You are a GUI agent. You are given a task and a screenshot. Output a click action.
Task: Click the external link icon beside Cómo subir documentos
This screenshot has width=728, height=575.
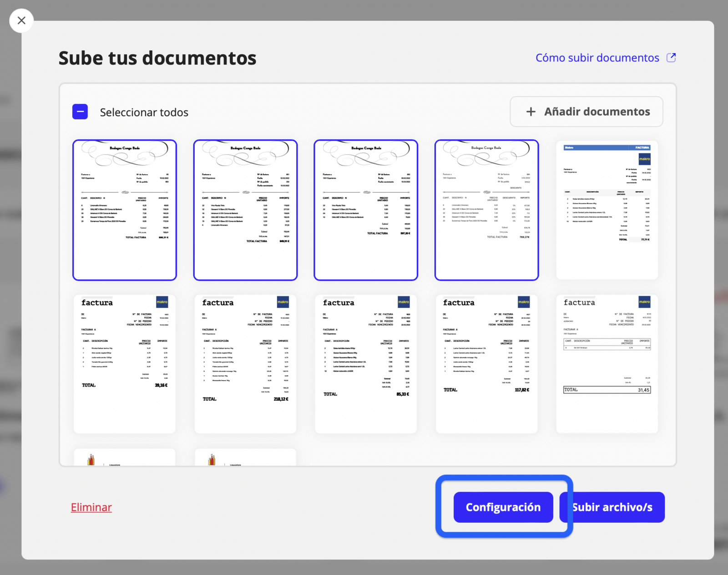(671, 57)
